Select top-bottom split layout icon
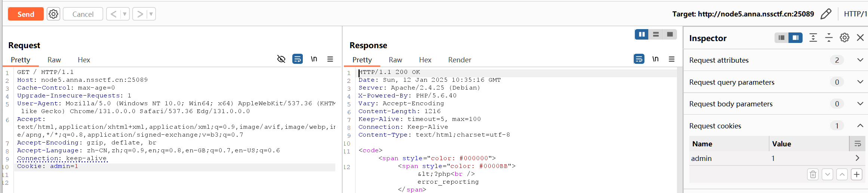This screenshot has width=868, height=193. [x=656, y=34]
